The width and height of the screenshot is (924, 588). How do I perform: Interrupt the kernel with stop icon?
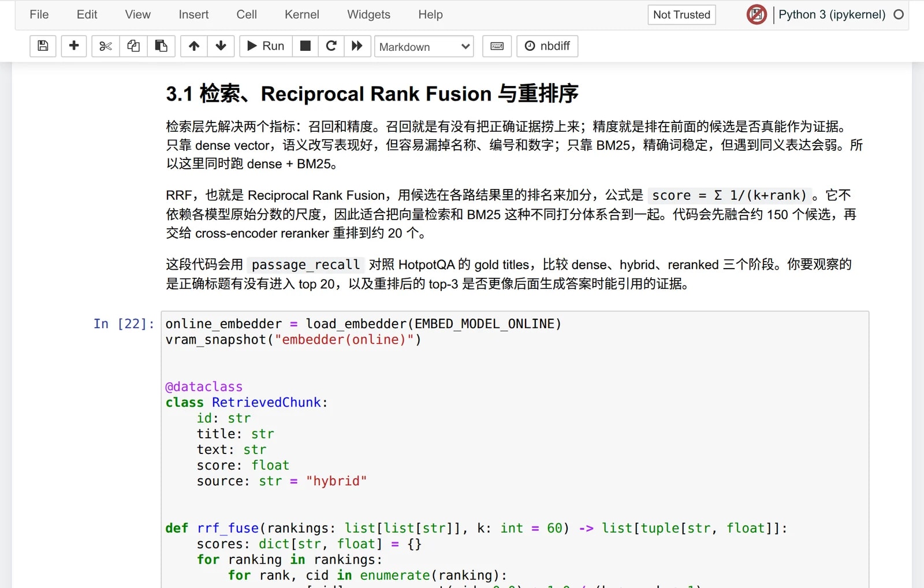point(305,46)
